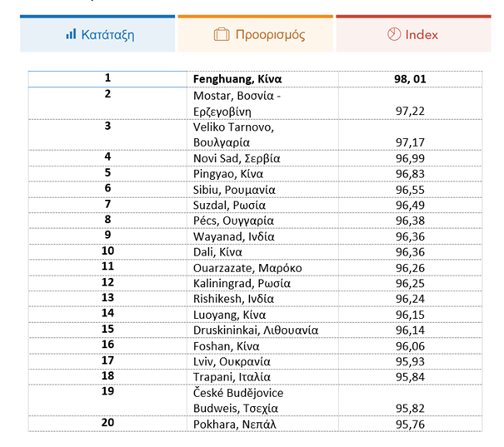504x447 pixels.
Task: Select the Ouarzazate, Μαρόκο cell
Action: [262, 268]
